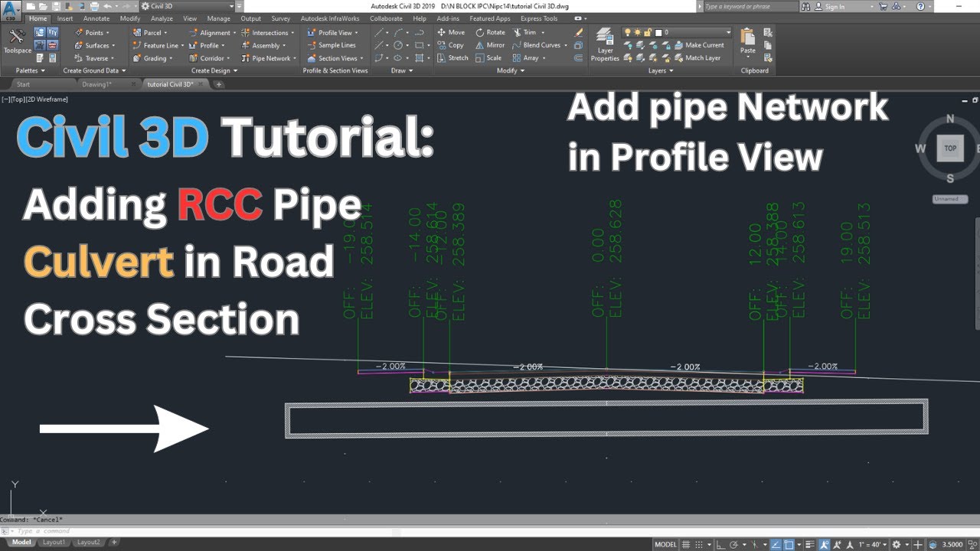Switch to the Annotate ribbon tab
The image size is (980, 551).
tap(96, 18)
